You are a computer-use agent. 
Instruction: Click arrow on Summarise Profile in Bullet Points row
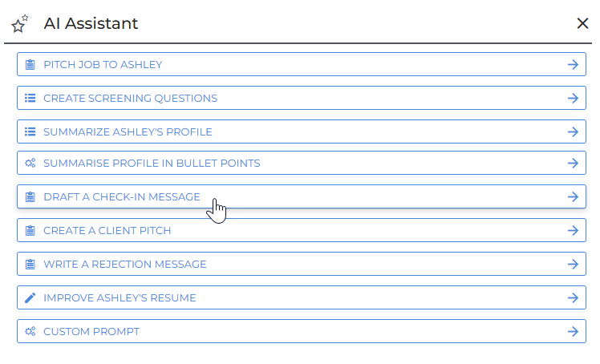point(573,164)
